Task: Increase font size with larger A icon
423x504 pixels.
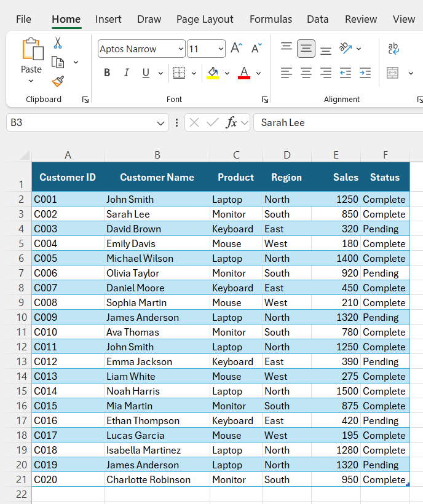Action: tap(237, 48)
